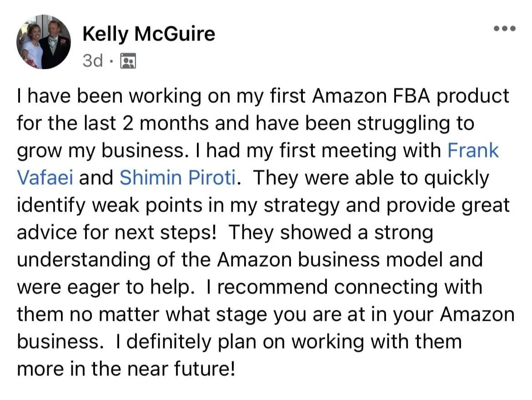Open Kelly McGuire's profile picture
This screenshot has height=400, width=532.
pyautogui.click(x=44, y=42)
